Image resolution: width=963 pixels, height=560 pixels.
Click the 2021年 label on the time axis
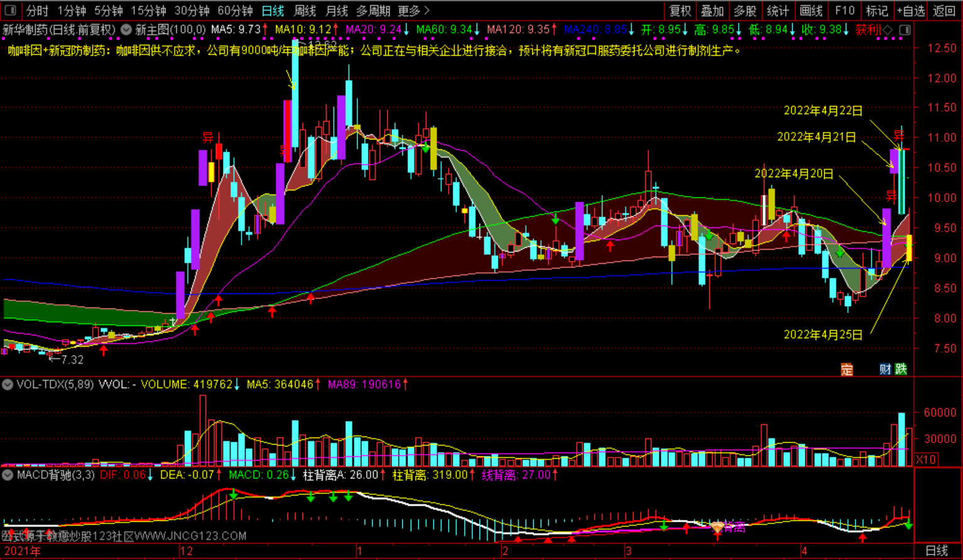[x=23, y=551]
